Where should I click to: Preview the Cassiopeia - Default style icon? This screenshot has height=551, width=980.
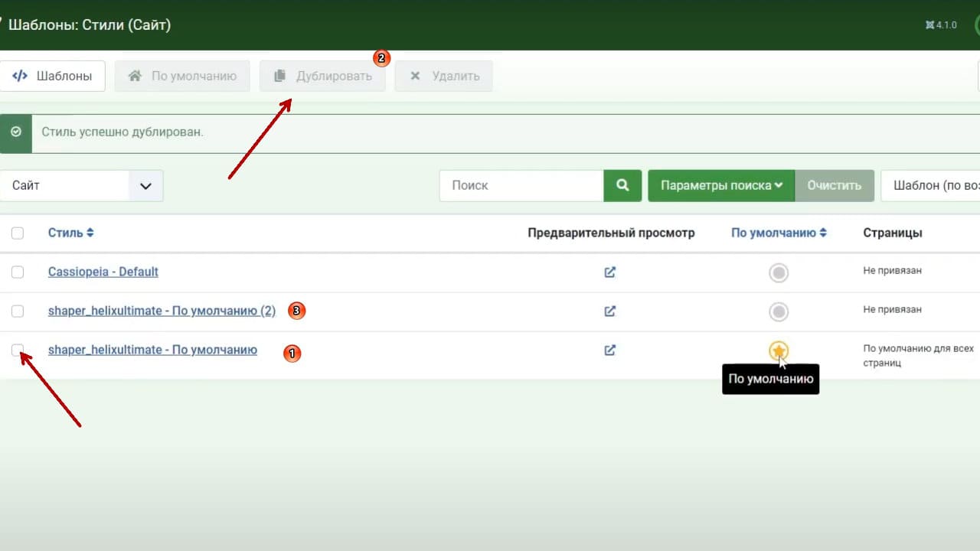[610, 272]
